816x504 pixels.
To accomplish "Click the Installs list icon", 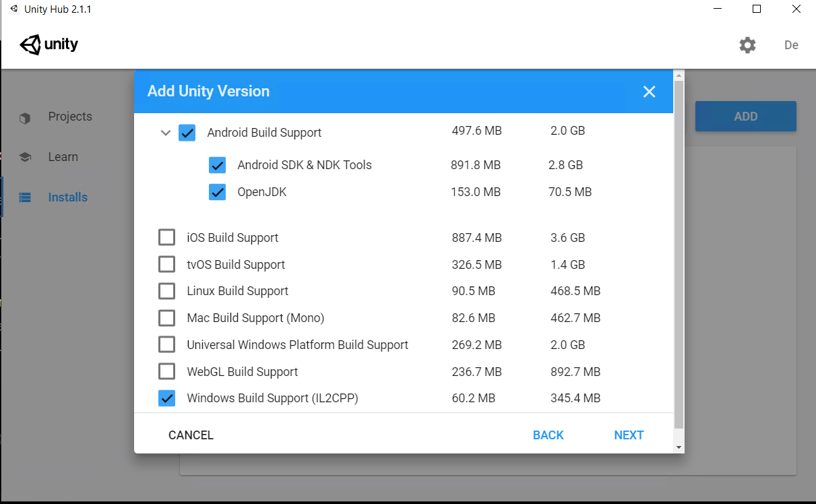I will click(x=25, y=197).
